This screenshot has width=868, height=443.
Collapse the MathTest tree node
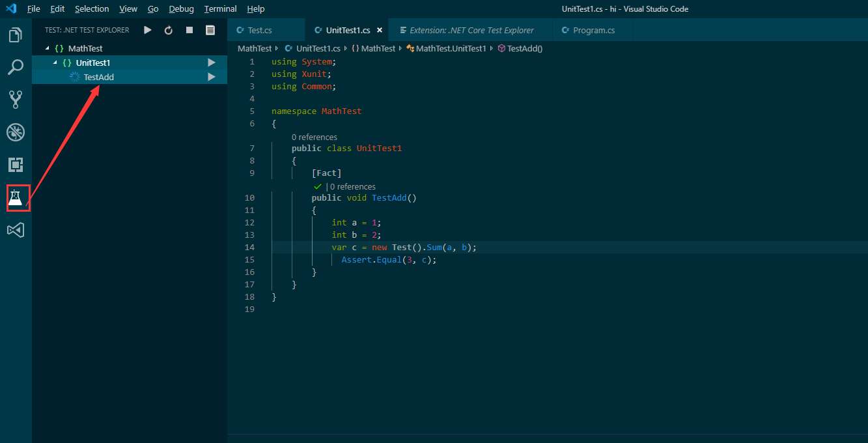47,48
